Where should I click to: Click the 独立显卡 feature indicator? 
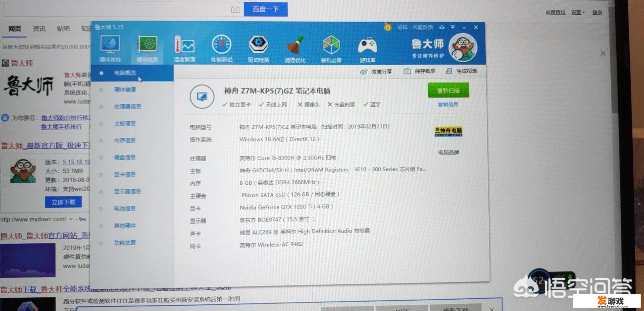point(236,105)
